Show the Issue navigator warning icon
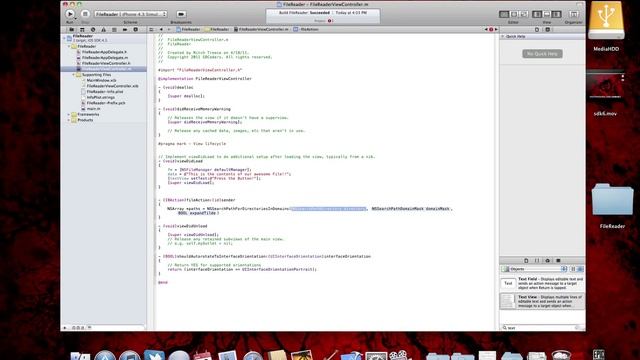Image resolution: width=640 pixels, height=360 pixels. point(103,29)
